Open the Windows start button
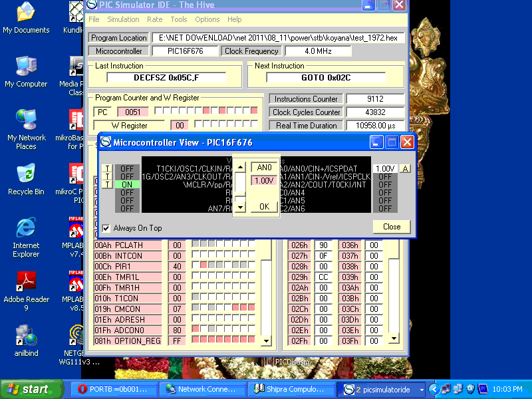This screenshot has width=532, height=399. pos(31,389)
